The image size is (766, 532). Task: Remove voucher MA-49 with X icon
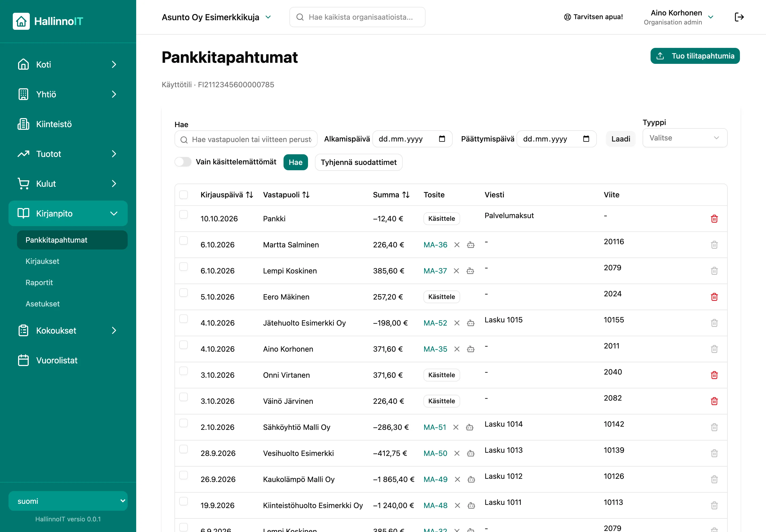click(457, 479)
